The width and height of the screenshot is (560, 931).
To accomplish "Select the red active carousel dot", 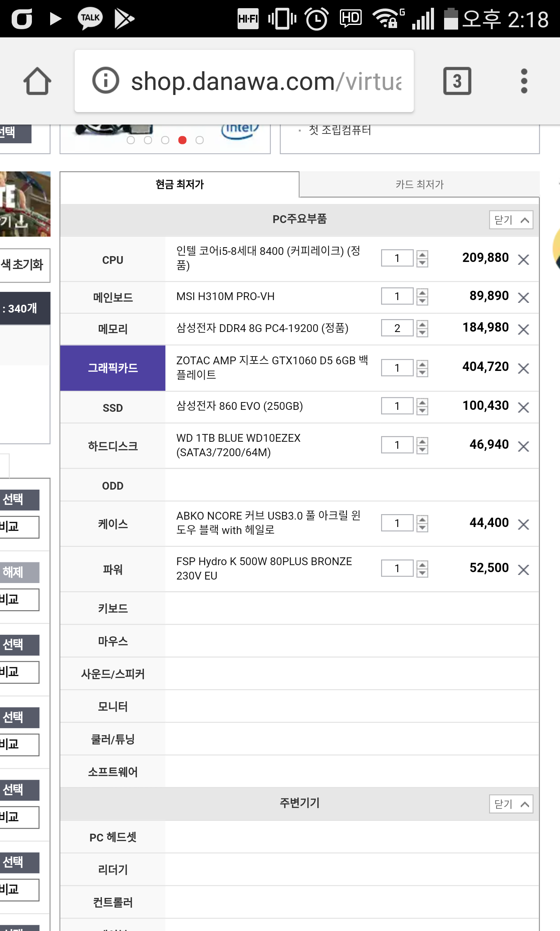I will [x=182, y=140].
